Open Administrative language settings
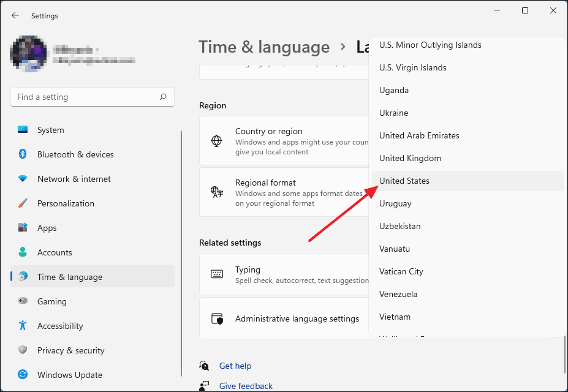 (297, 318)
